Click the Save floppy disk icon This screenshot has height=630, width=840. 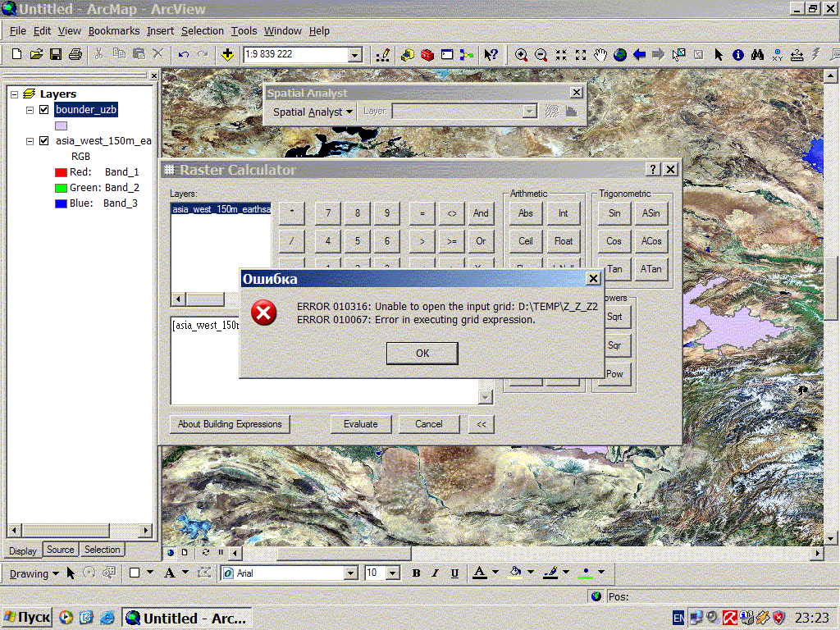click(56, 55)
